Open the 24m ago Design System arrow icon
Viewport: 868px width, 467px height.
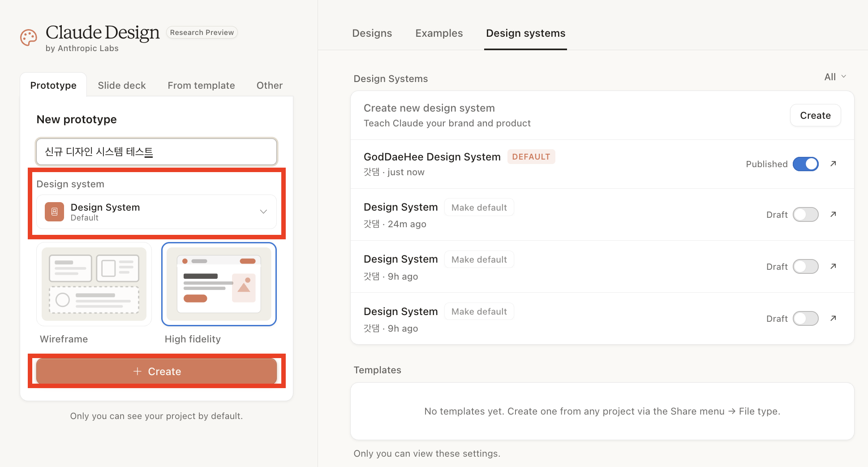tap(833, 214)
